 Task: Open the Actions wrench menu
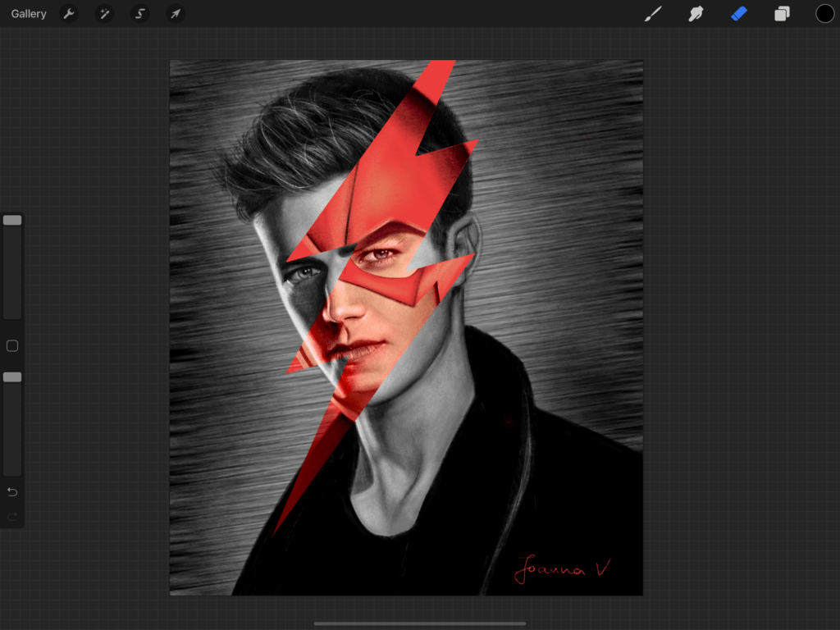(69, 14)
